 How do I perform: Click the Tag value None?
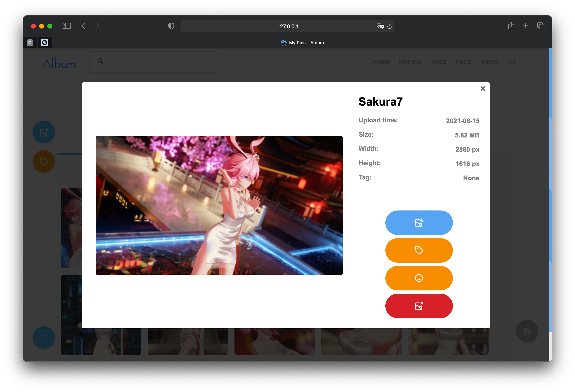471,178
